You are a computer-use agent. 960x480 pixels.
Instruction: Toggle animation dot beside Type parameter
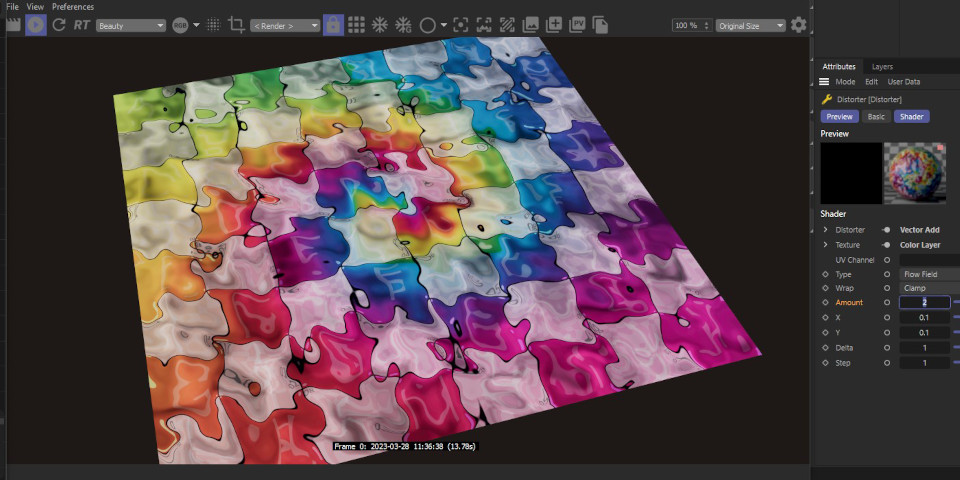(x=825, y=274)
